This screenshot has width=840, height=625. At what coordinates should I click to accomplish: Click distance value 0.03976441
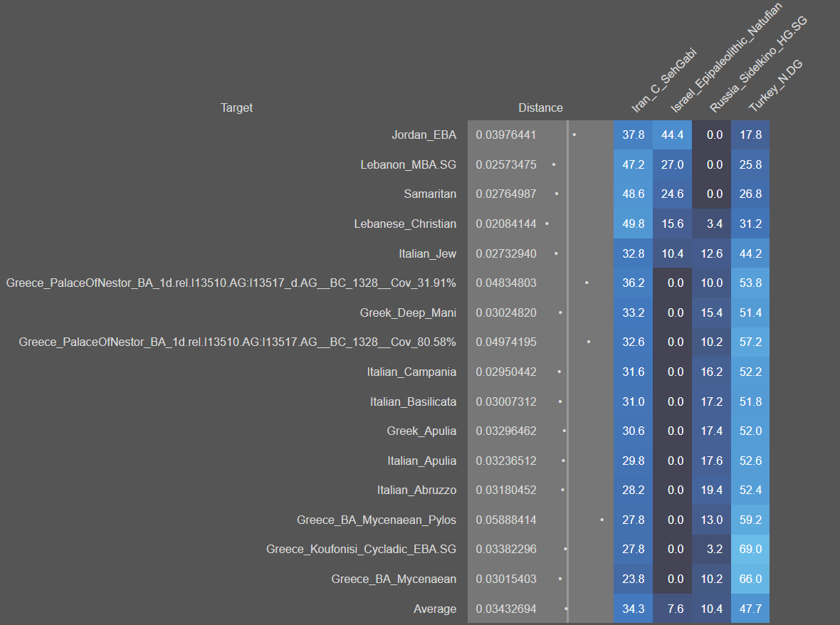tap(505, 135)
